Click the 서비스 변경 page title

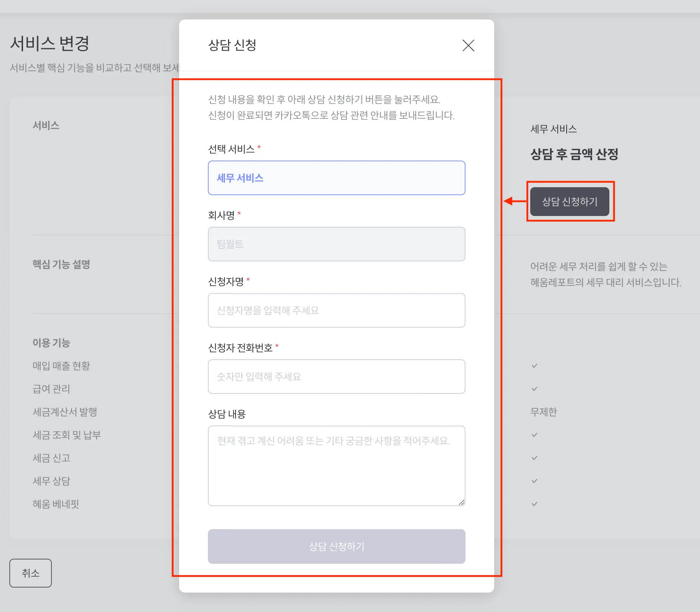(x=50, y=44)
